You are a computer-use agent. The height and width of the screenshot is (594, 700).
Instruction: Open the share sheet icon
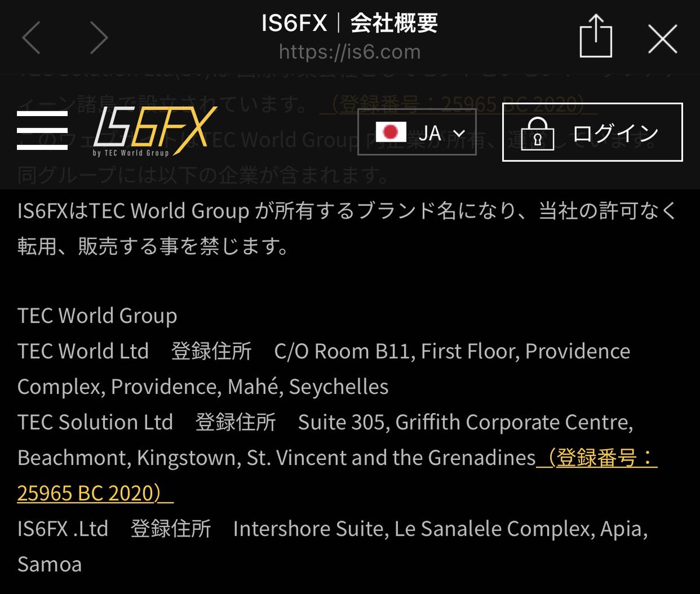point(596,36)
